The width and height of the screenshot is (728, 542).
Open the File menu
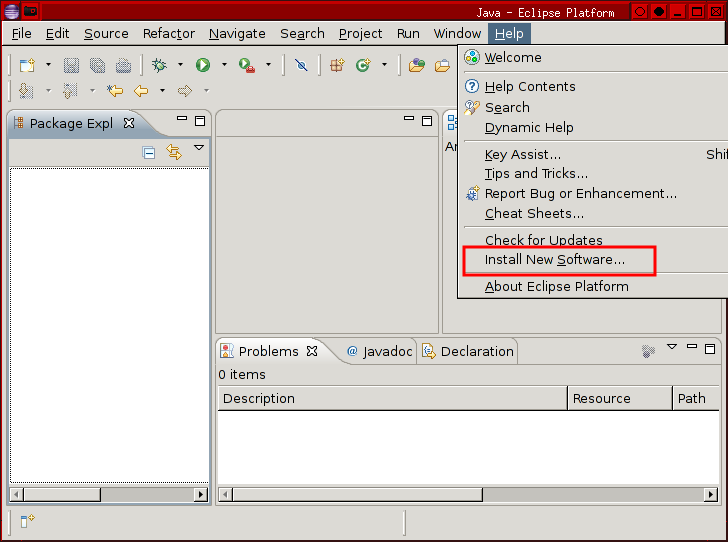tap(22, 34)
